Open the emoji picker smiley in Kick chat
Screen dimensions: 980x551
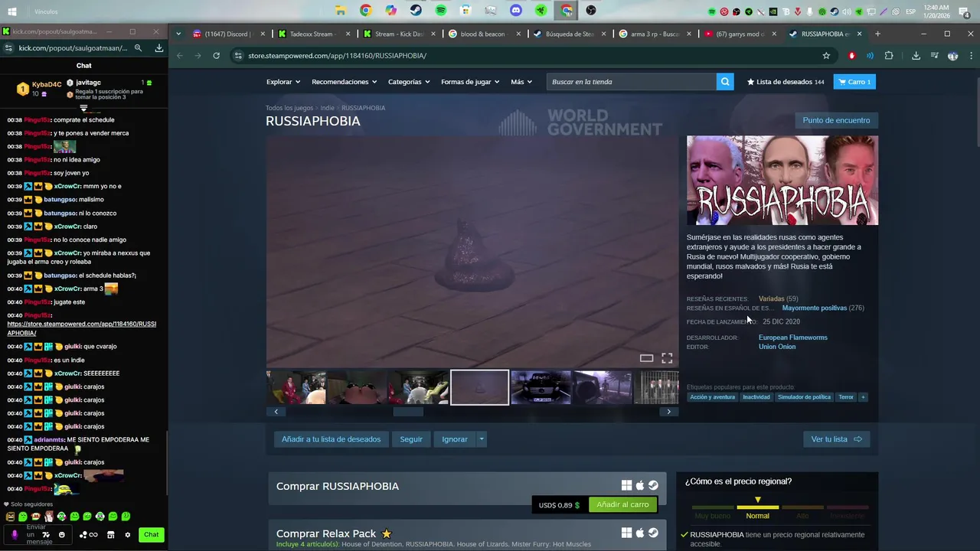pos(62,535)
